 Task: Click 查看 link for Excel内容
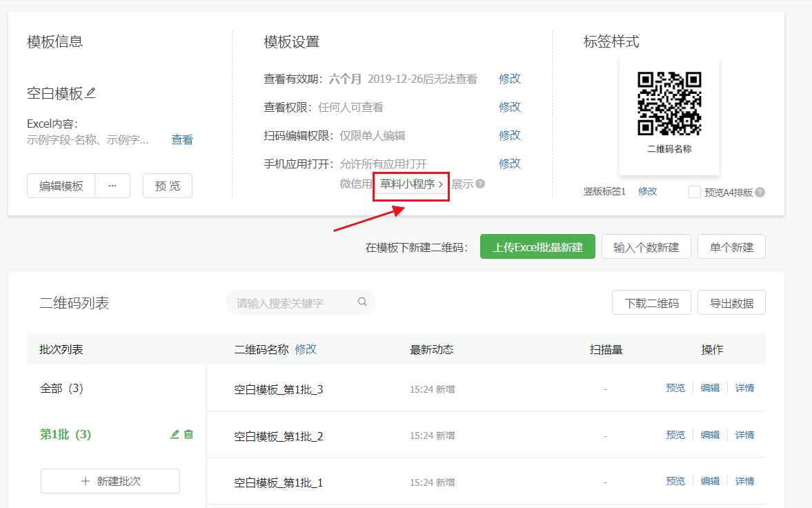(182, 139)
